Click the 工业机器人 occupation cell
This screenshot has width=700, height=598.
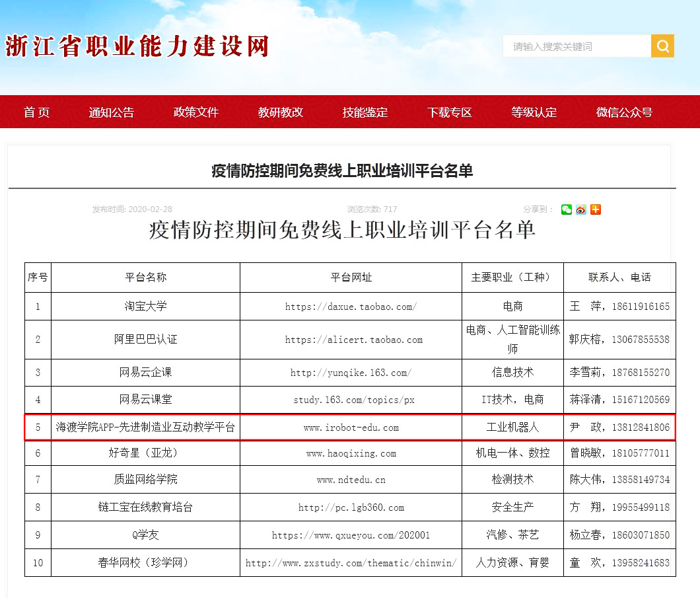point(512,427)
